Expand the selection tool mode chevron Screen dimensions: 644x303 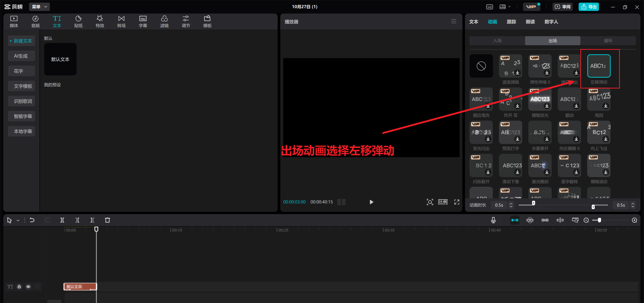[x=18, y=221]
